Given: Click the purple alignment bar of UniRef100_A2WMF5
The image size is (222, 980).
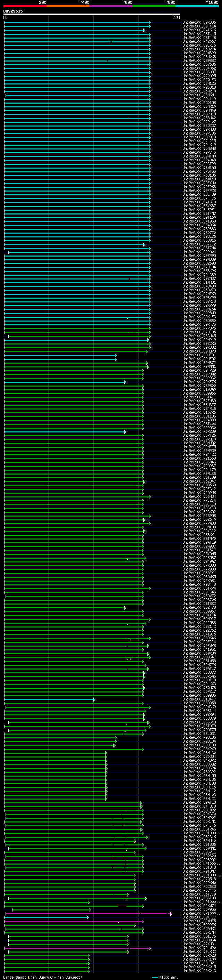Looking at the screenshot, I should click(74, 921).
